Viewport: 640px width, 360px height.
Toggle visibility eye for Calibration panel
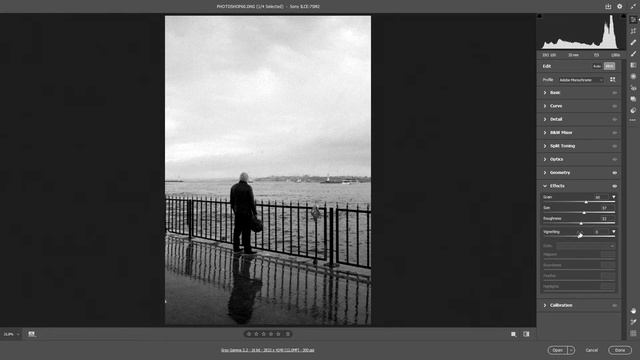click(615, 305)
